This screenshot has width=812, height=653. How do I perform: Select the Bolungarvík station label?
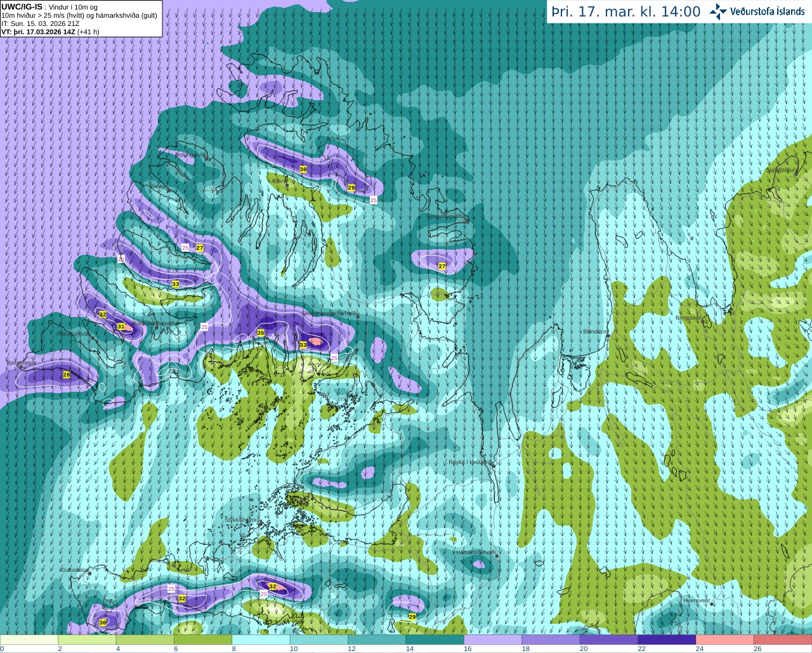tap(190, 154)
